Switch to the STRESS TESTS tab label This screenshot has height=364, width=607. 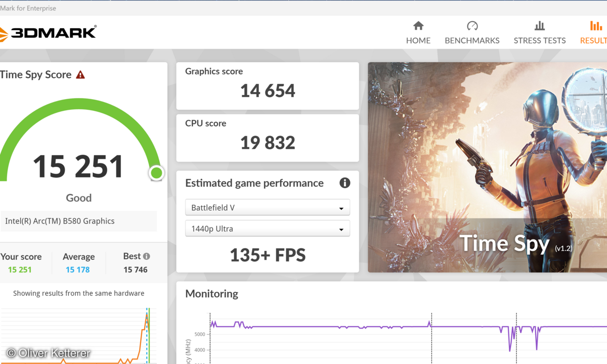pyautogui.click(x=540, y=40)
